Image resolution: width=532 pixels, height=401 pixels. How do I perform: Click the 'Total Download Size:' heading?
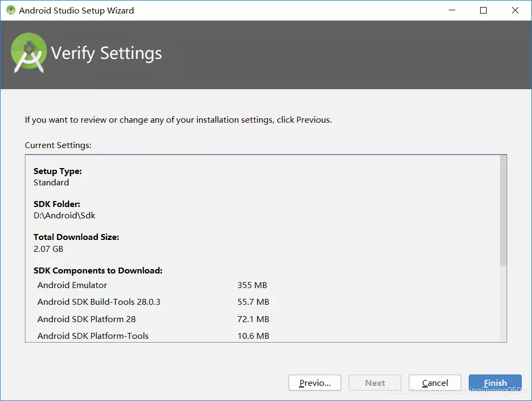coord(76,237)
